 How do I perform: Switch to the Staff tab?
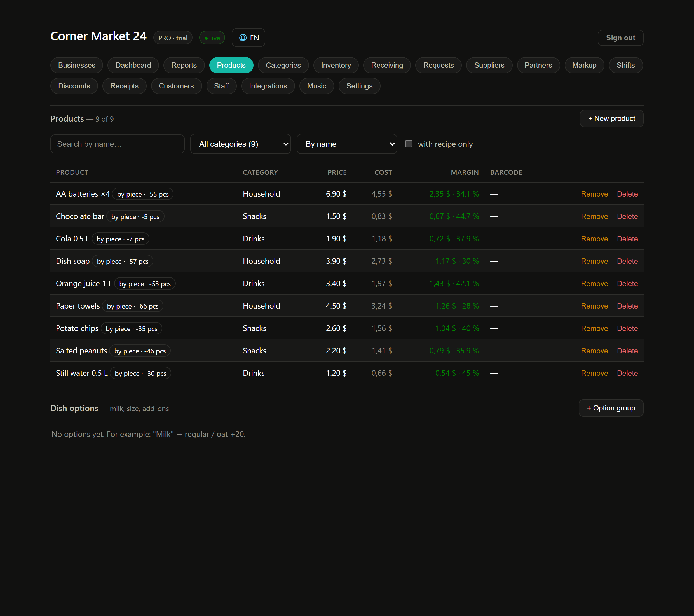(x=221, y=86)
